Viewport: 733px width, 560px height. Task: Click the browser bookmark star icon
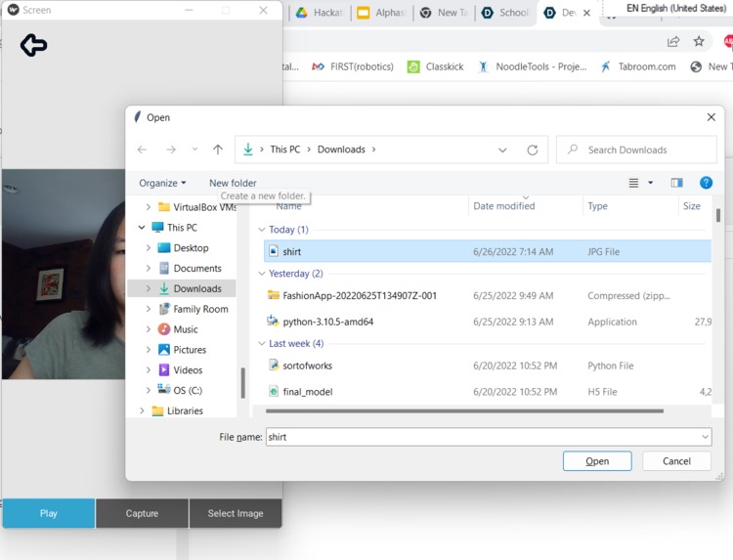pos(699,42)
